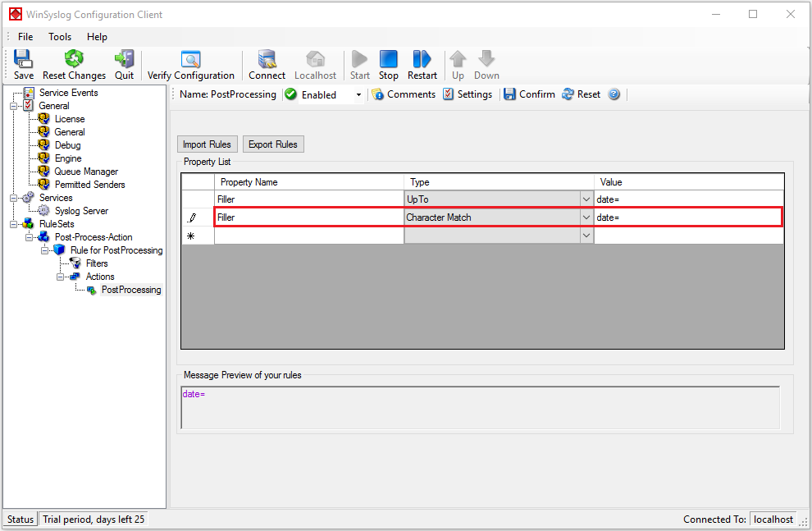Image resolution: width=812 pixels, height=531 pixels.
Task: Open the Enabled state dropdown arrow
Action: click(358, 95)
